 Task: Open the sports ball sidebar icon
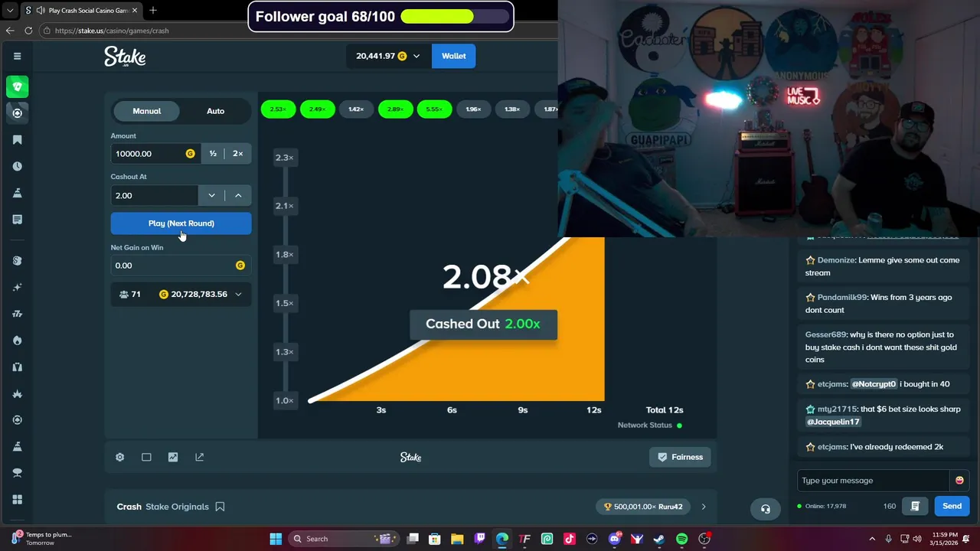click(17, 113)
